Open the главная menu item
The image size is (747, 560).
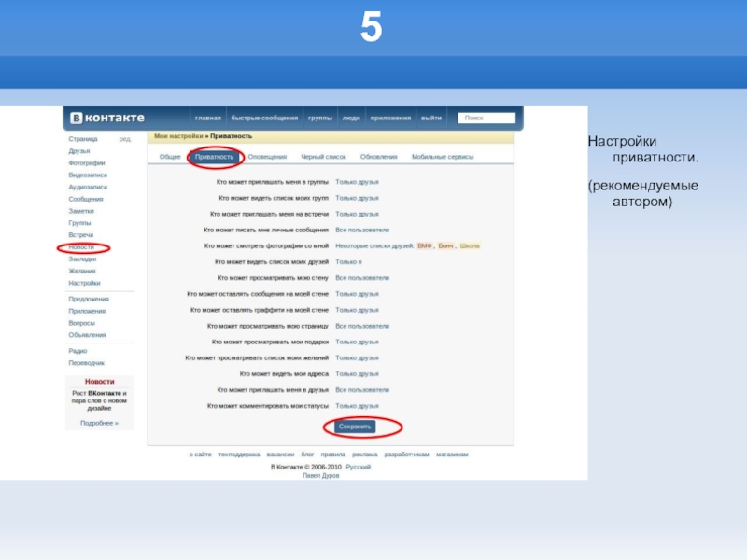(207, 119)
